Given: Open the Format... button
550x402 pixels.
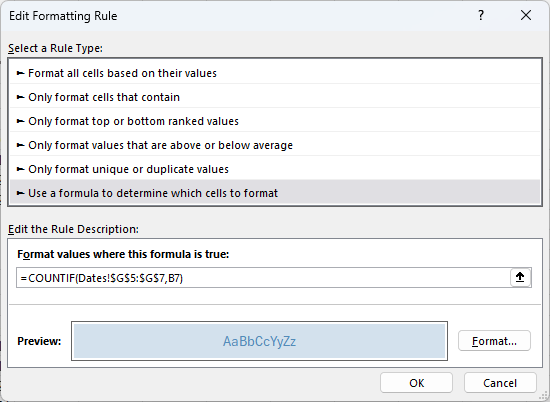Looking at the screenshot, I should click(494, 341).
